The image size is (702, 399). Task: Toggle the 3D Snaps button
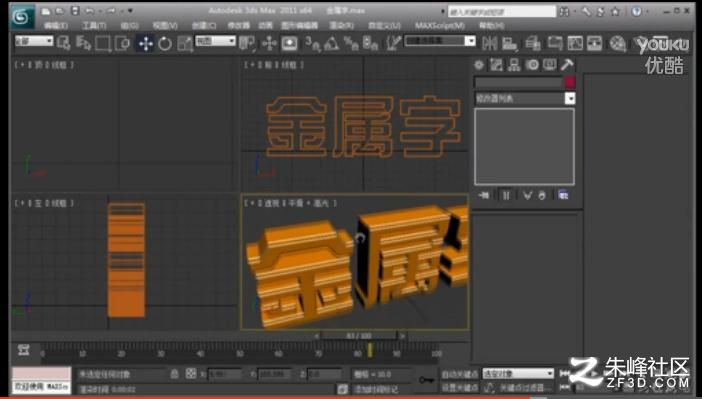coord(312,43)
